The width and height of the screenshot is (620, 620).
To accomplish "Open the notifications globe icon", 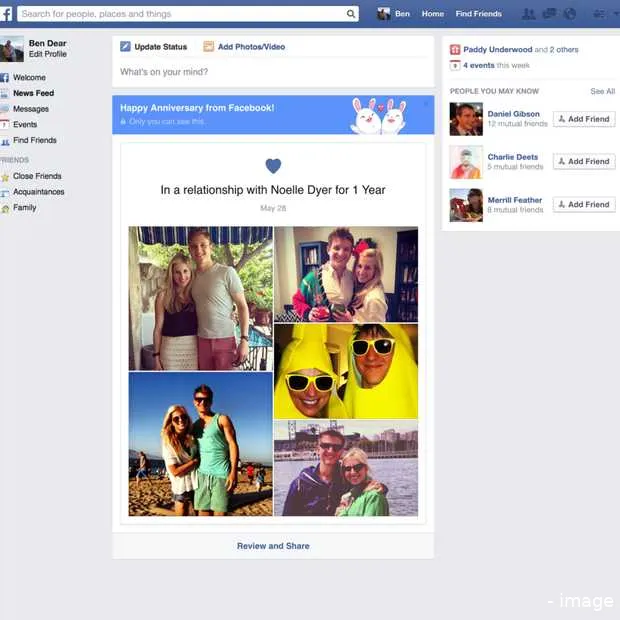I will pyautogui.click(x=570, y=14).
